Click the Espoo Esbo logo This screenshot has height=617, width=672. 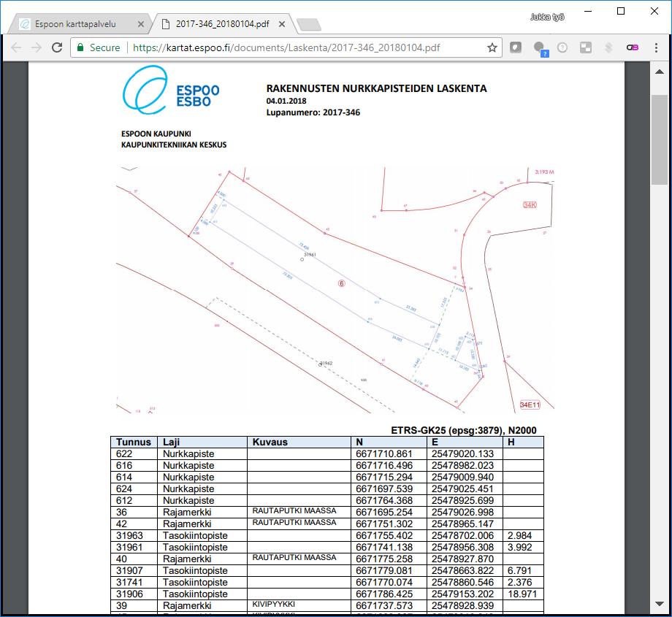tap(171, 91)
